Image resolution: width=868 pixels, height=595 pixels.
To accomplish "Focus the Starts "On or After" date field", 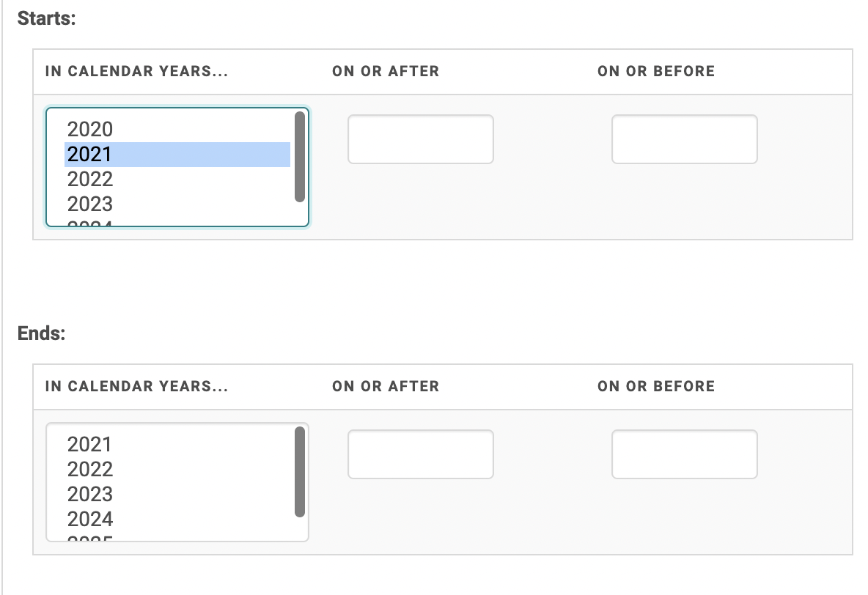I will point(420,139).
